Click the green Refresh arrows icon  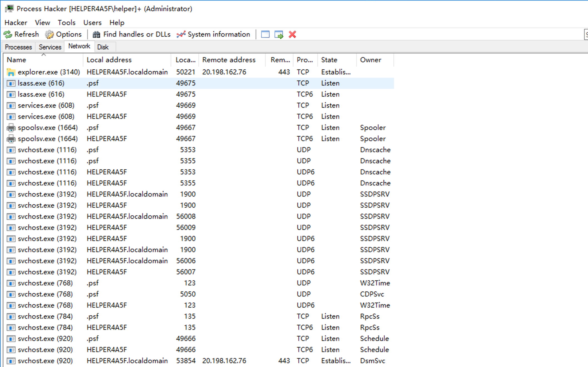point(8,34)
